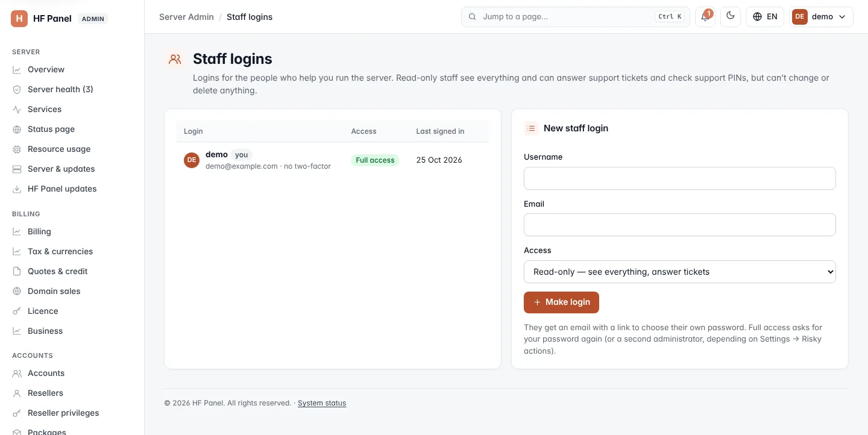Click the DE avatar in the demo row
The height and width of the screenshot is (435, 868).
tap(192, 160)
